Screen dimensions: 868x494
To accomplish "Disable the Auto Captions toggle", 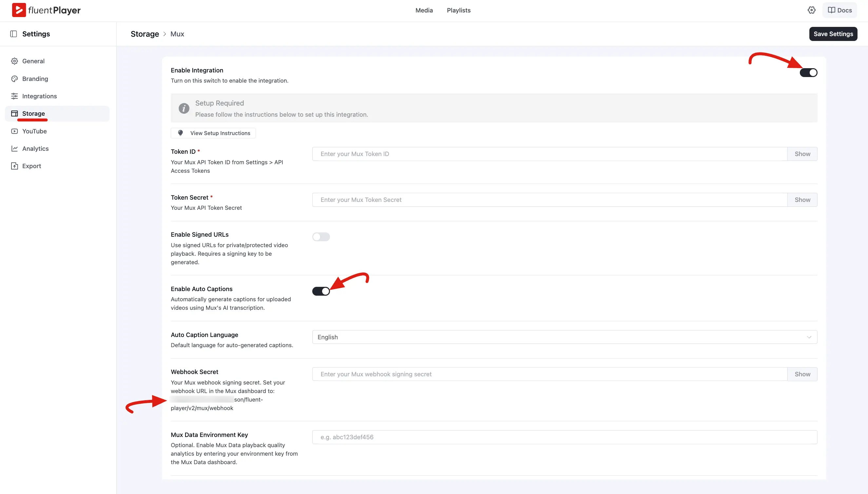I will click(321, 291).
